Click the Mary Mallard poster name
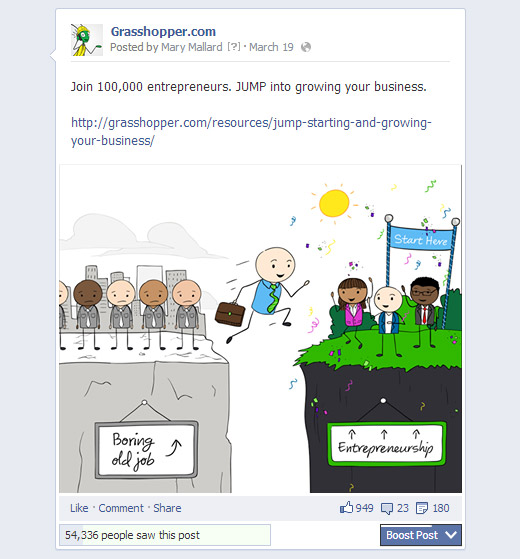 pyautogui.click(x=192, y=47)
